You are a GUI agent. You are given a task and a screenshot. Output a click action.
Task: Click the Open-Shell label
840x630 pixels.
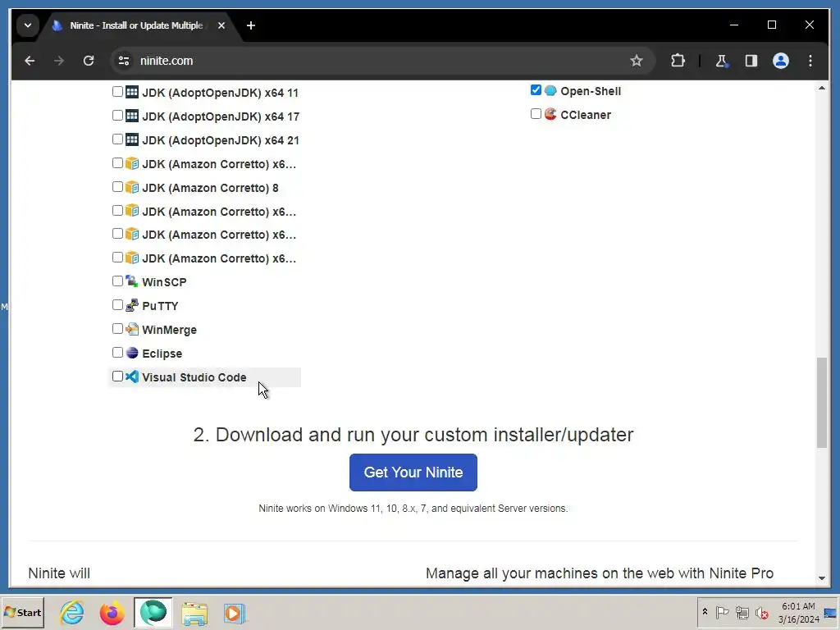point(591,91)
